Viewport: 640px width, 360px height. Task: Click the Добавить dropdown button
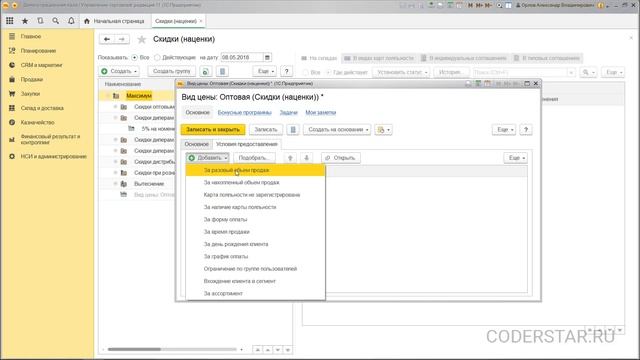coord(207,158)
